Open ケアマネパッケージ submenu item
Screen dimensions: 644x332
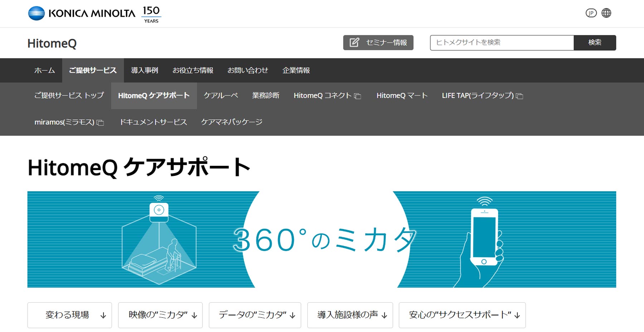(232, 122)
